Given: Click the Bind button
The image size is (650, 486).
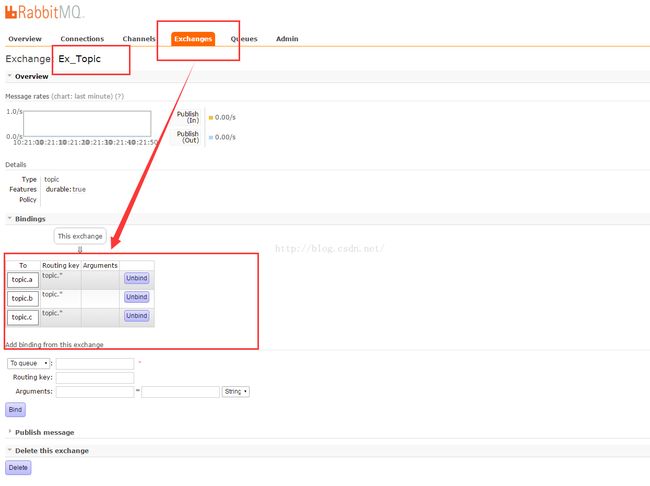Looking at the screenshot, I should [x=15, y=410].
